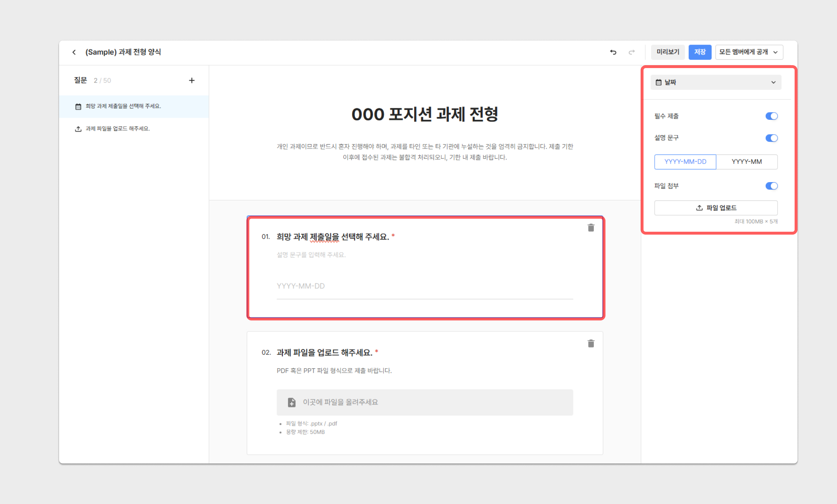The height and width of the screenshot is (504, 837).
Task: Add a new question with plus icon
Action: (192, 80)
